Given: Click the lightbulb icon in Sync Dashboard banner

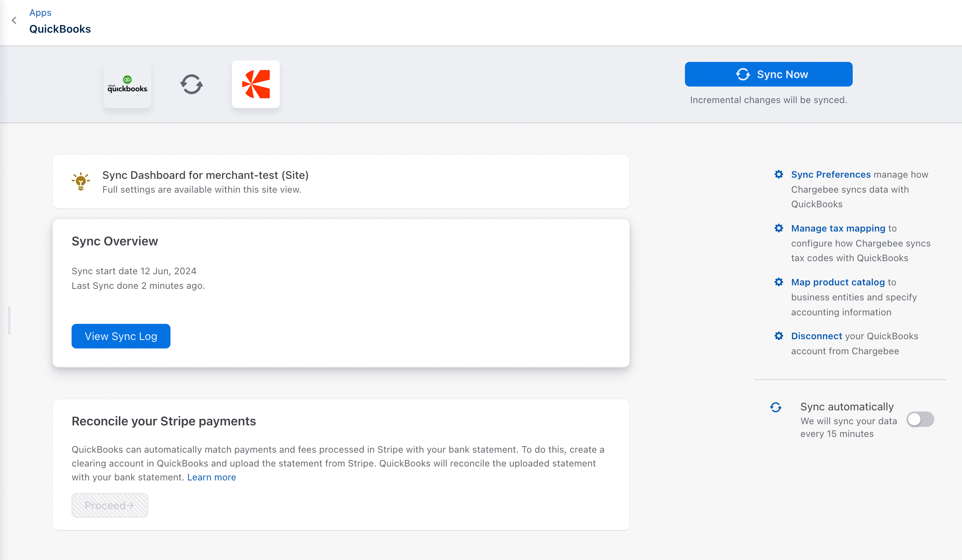Looking at the screenshot, I should click(x=81, y=182).
